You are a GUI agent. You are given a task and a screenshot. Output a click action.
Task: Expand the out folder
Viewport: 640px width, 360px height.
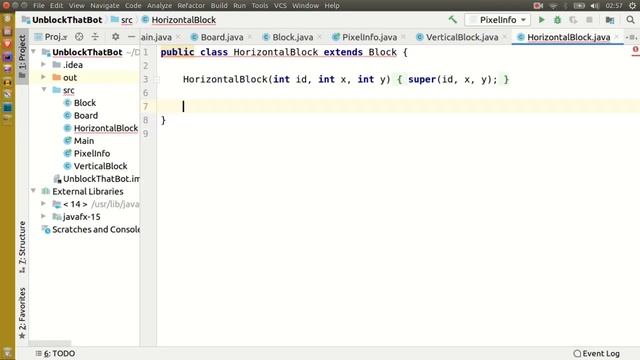pyautogui.click(x=44, y=77)
